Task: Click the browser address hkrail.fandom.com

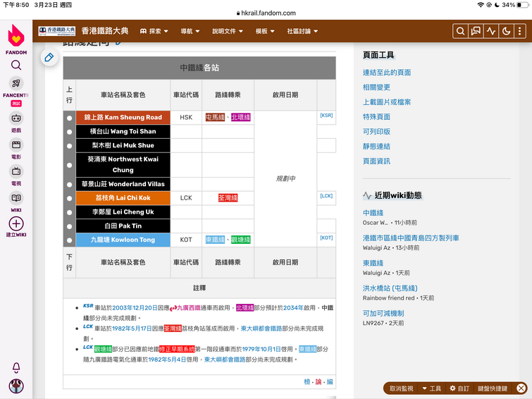Action: [268, 13]
